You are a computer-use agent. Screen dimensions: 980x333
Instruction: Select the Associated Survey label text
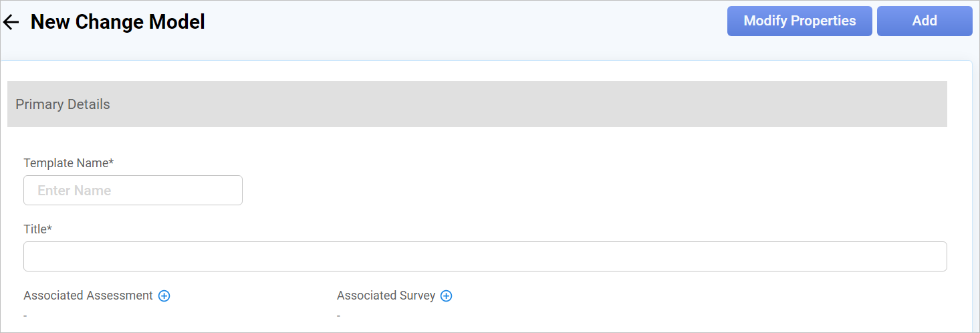click(386, 296)
